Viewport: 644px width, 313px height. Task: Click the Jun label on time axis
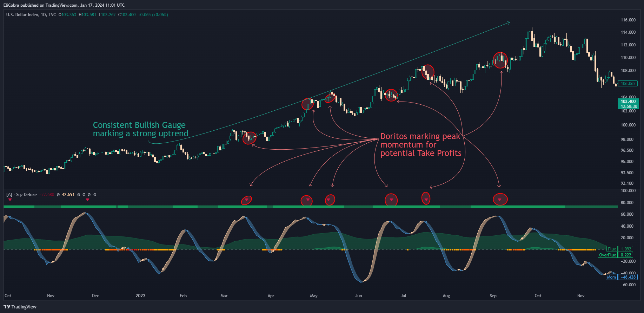coord(358,296)
